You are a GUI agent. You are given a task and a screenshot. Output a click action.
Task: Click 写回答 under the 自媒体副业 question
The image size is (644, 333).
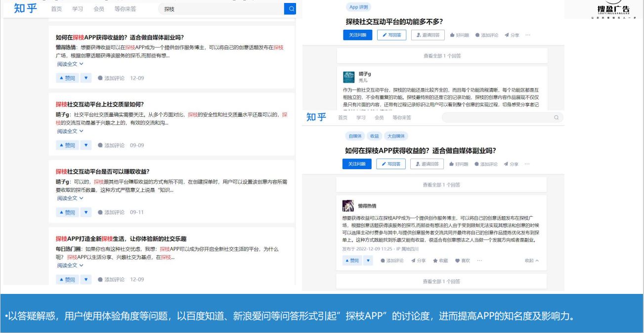click(390, 164)
